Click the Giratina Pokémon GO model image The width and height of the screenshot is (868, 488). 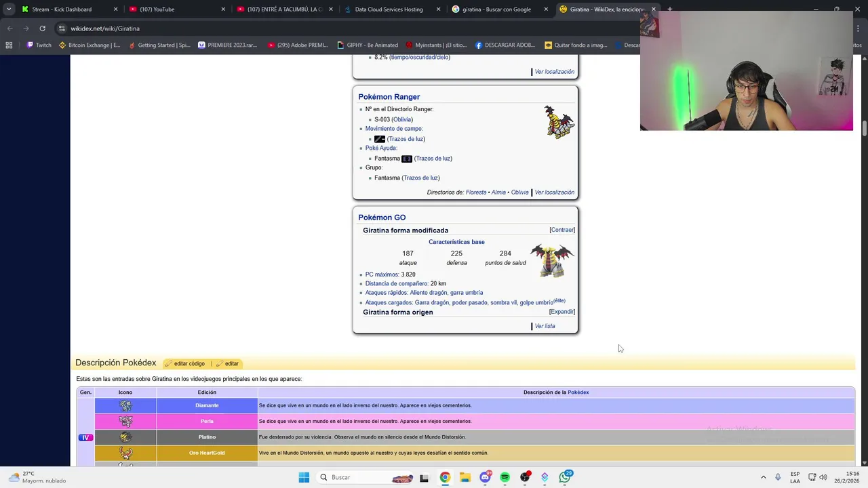552,261
